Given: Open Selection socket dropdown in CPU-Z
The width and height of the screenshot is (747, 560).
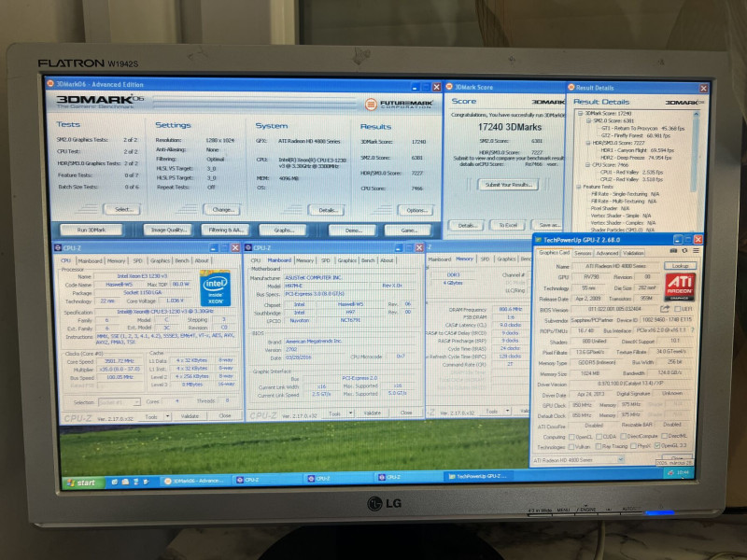Looking at the screenshot, I should pos(120,402).
